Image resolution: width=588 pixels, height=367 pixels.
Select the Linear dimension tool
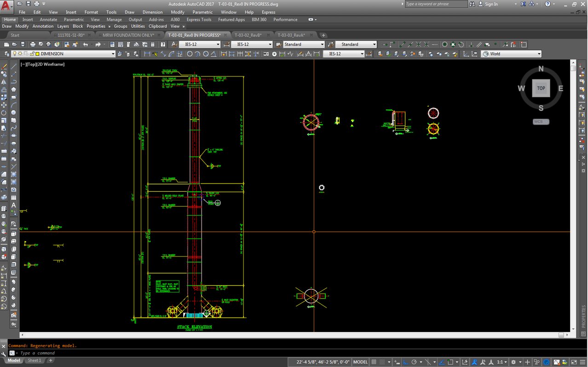coord(147,54)
